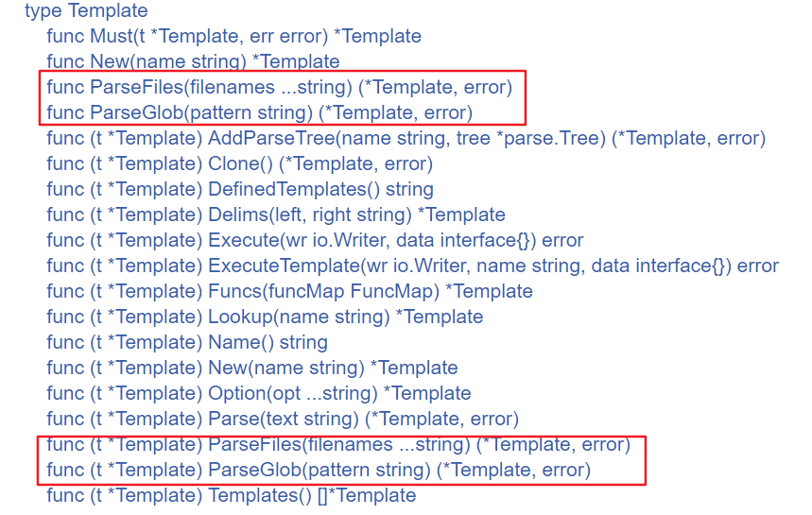Screen dimensions: 812x515
Task: Open method (t *Template) New link
Action: [x=251, y=369]
